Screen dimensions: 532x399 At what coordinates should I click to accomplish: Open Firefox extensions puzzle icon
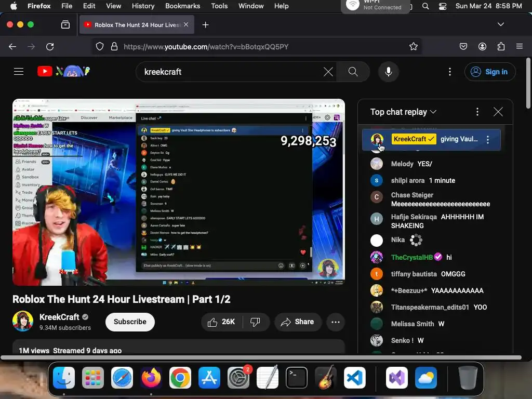click(x=501, y=46)
